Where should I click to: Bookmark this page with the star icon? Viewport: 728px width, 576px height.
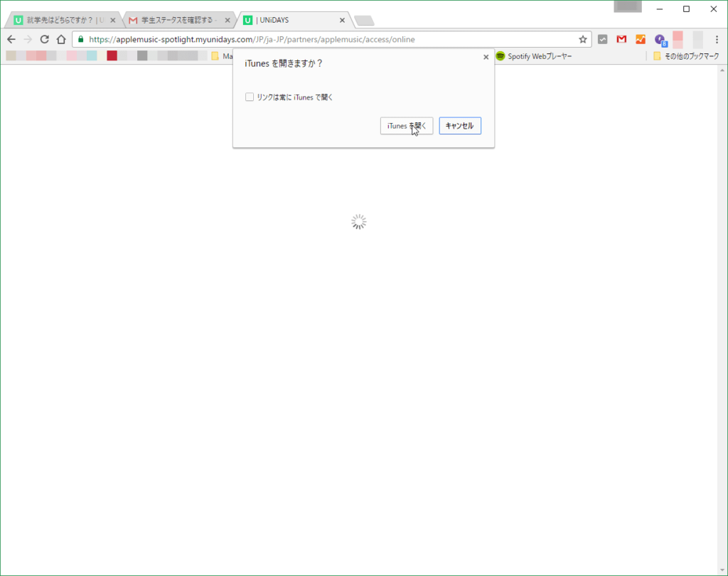(583, 40)
